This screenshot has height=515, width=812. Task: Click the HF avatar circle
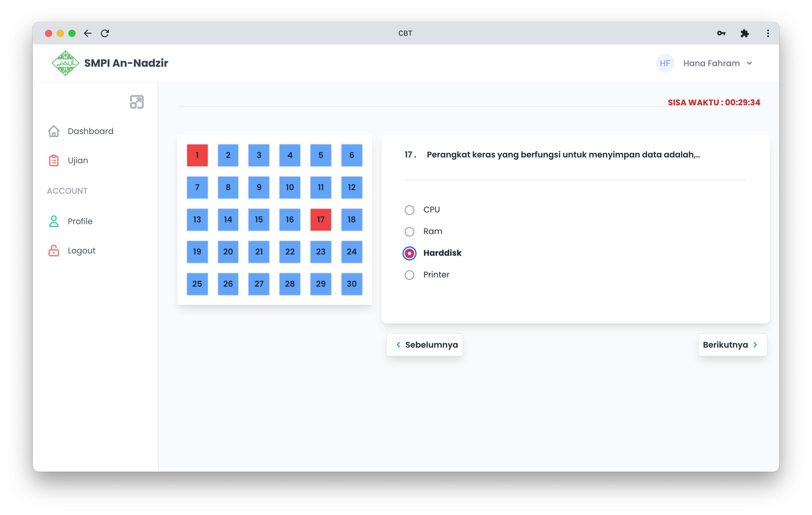coord(665,63)
